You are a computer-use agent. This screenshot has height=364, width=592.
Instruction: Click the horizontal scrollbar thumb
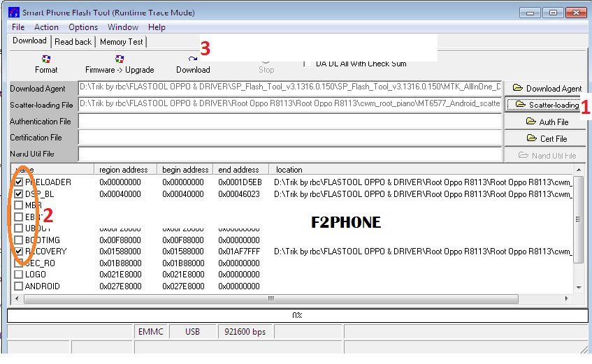[271, 299]
